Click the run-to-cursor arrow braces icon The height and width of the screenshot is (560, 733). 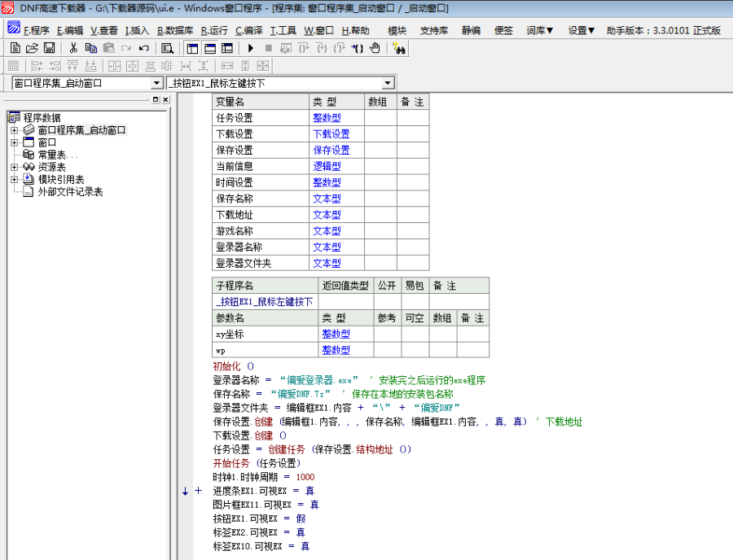pyautogui.click(x=358, y=48)
